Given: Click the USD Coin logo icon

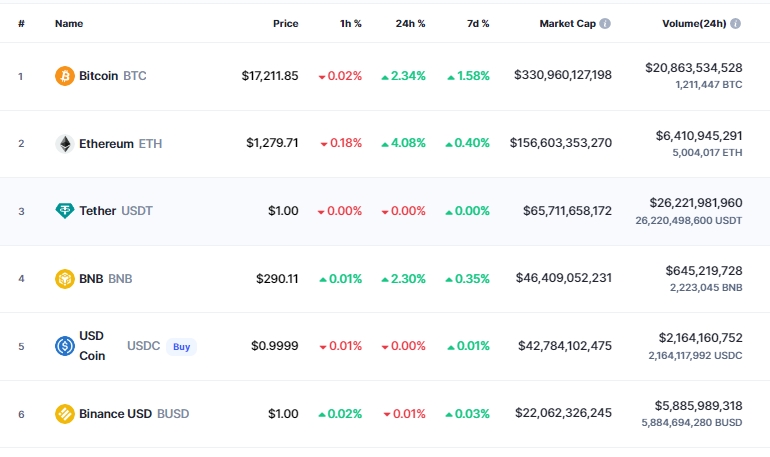Looking at the screenshot, I should click(x=64, y=346).
